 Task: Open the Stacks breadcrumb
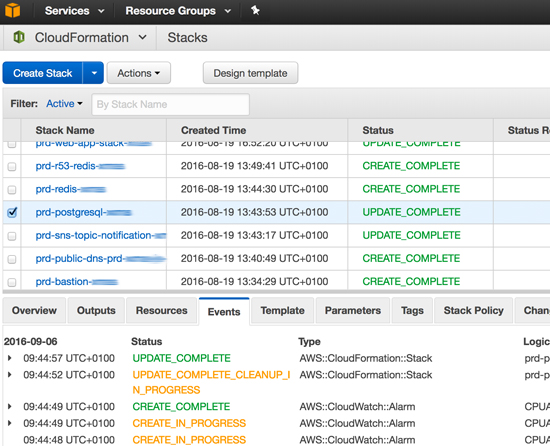click(187, 37)
